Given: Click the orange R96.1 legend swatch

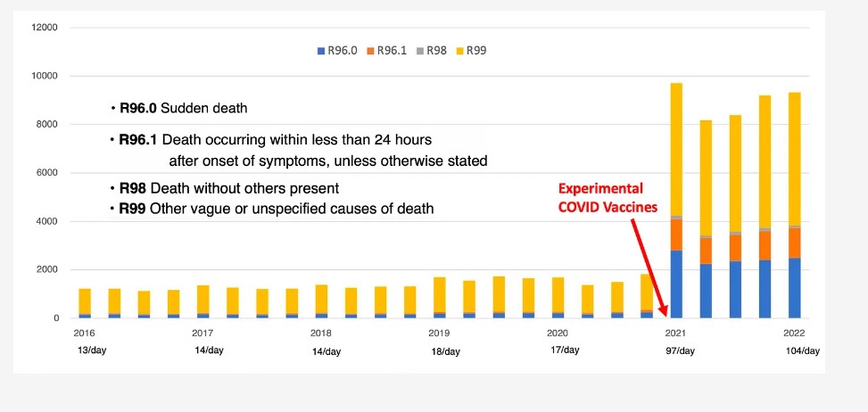Looking at the screenshot, I should (370, 51).
